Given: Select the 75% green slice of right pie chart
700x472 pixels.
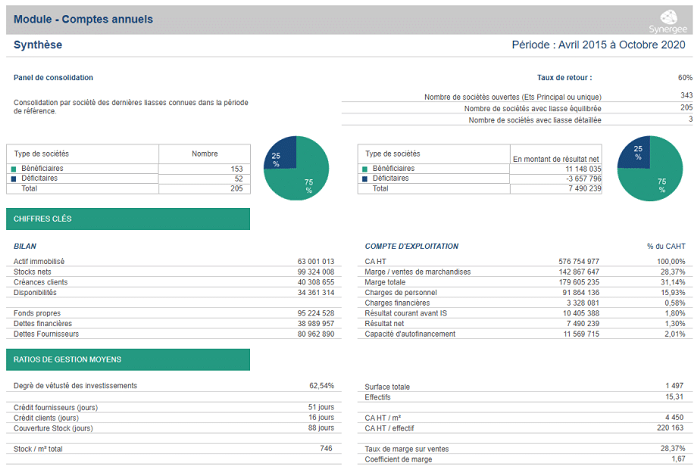Looking at the screenshot, I should pyautogui.click(x=657, y=175).
